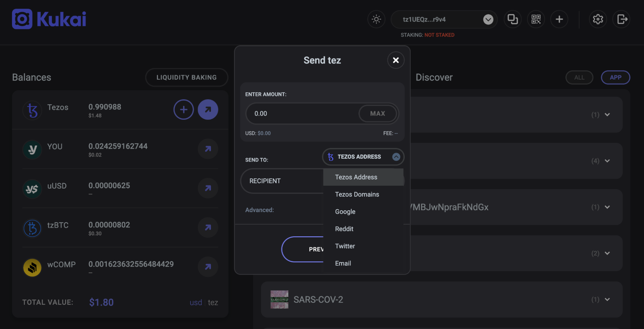Click the copy address icon
This screenshot has width=644, height=329.
(x=512, y=19)
